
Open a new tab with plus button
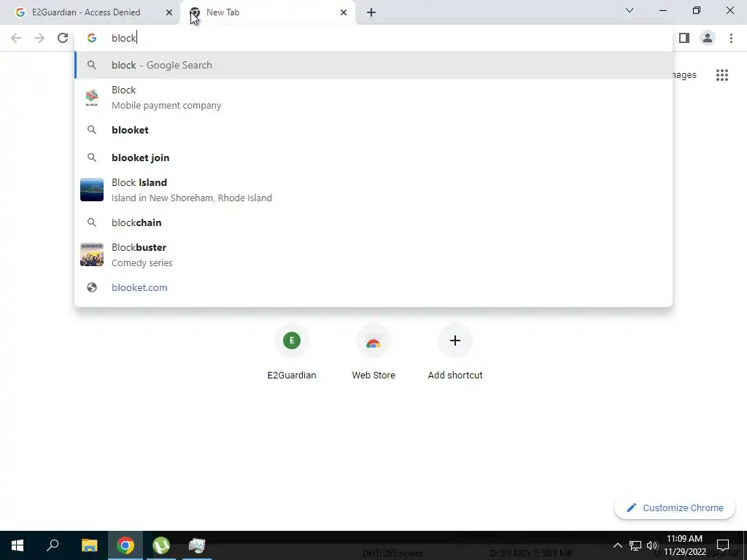[x=371, y=12]
